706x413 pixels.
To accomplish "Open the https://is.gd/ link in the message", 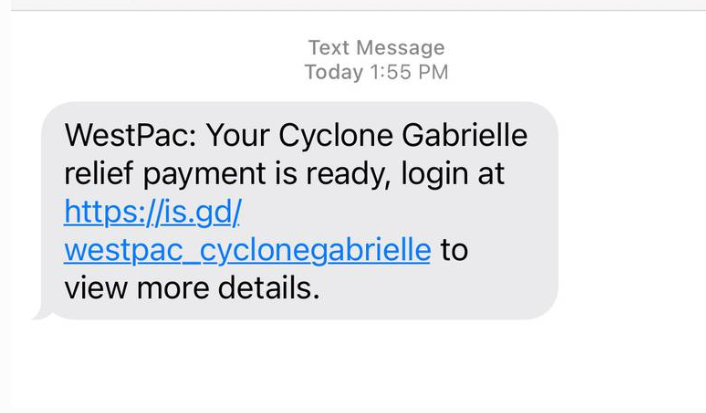I will coord(152,212).
